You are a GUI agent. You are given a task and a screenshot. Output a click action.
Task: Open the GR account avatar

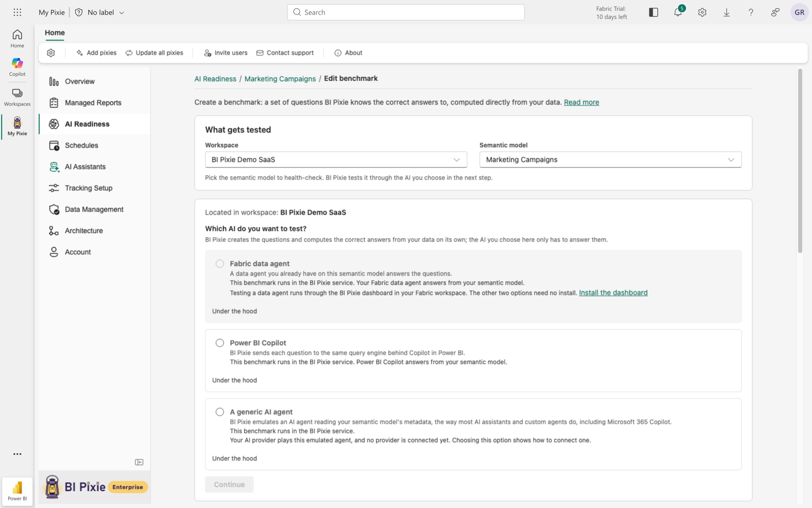(x=799, y=12)
